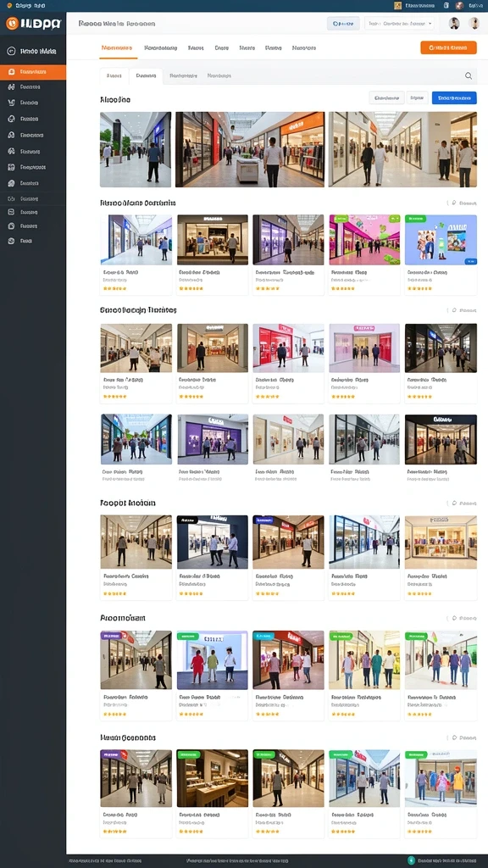Image resolution: width=488 pixels, height=868 pixels.
Task: Click the light blue header button
Action: [x=343, y=23]
